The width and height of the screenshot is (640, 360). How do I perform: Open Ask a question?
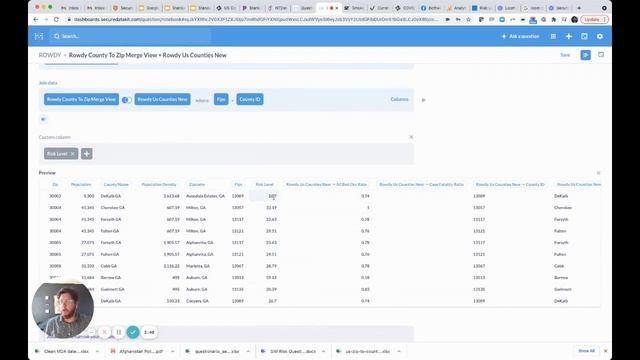[520, 36]
